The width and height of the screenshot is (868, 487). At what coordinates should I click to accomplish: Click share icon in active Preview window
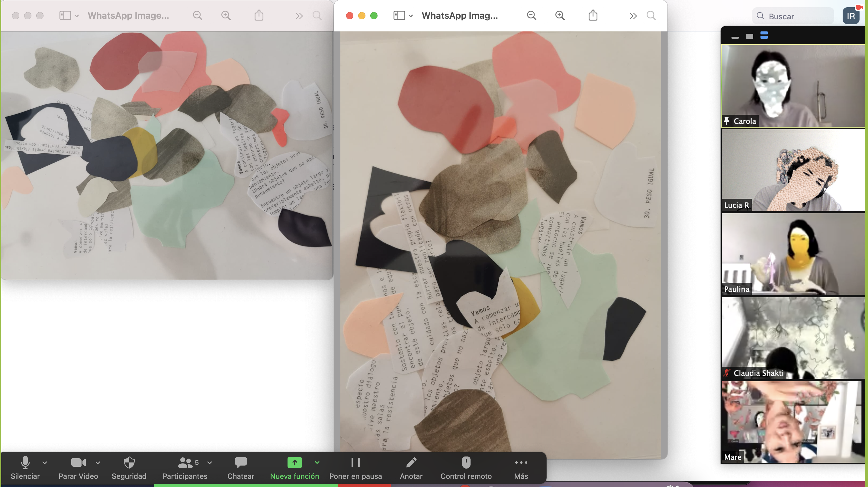[593, 15]
